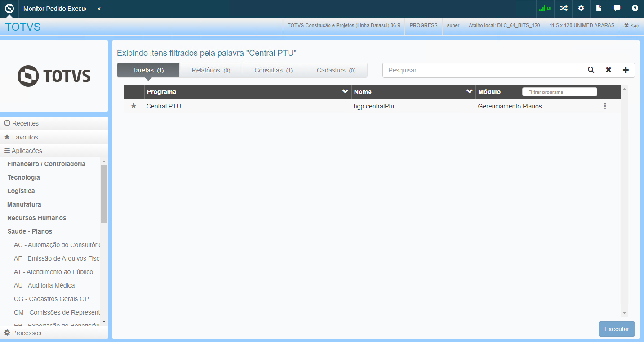644x342 pixels.
Task: Open Financeiro / Controladoria in applications tree
Action: 46,164
